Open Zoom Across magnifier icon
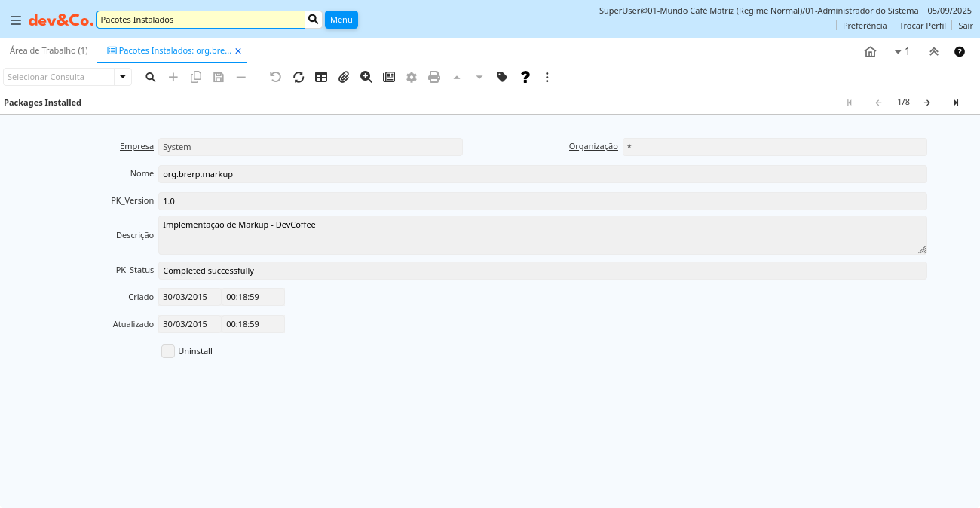The width and height of the screenshot is (980, 508). coord(366,77)
